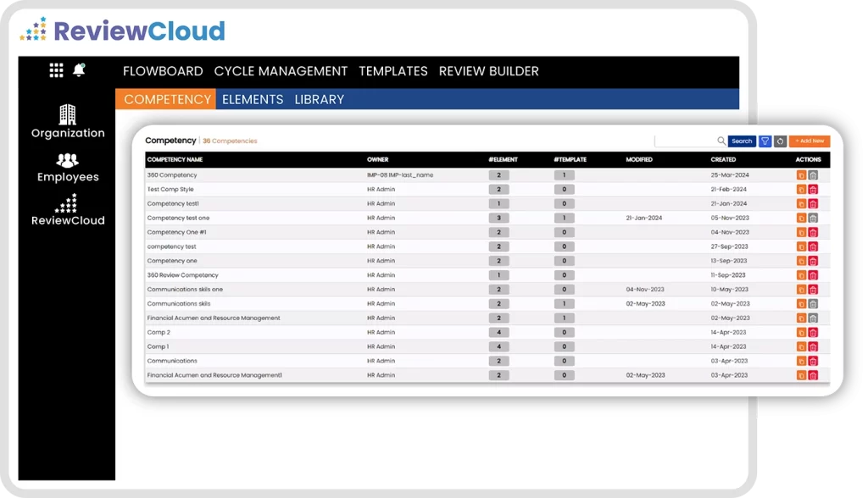Open the Cycle Management menu
This screenshot has width=868, height=498.
281,71
